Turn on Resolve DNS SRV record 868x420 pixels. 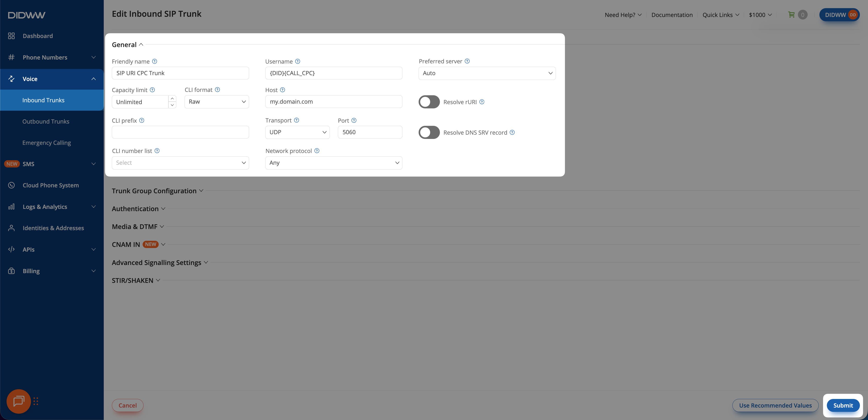pos(429,132)
